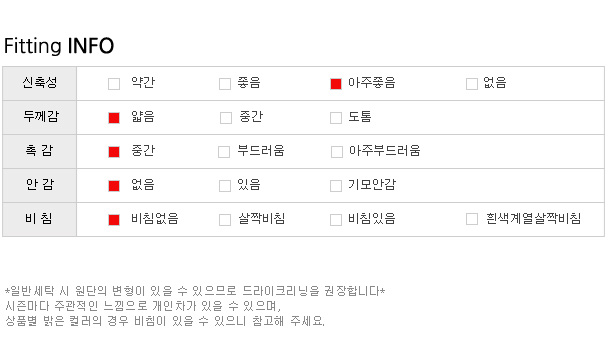608x361 pixels.
Task: Check the 흰색계열살짝비침 checkbox
Action: [472, 219]
